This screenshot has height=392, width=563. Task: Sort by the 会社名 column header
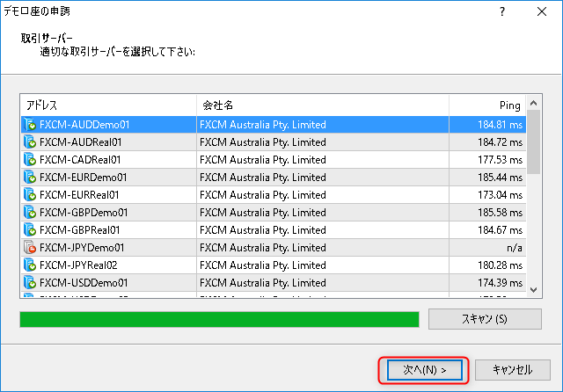pyautogui.click(x=323, y=105)
